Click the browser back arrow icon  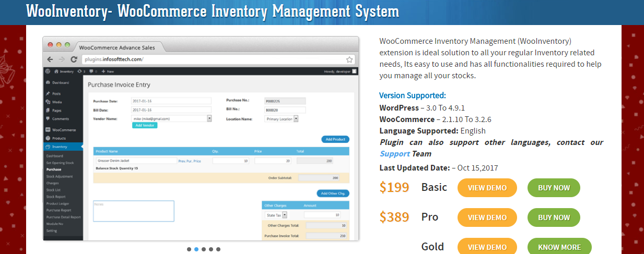click(50, 59)
